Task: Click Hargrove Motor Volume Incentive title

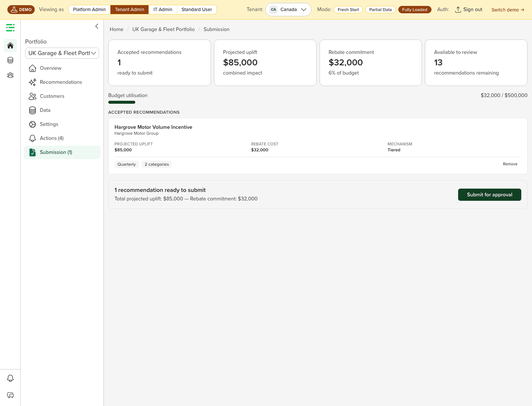Action: [153, 127]
